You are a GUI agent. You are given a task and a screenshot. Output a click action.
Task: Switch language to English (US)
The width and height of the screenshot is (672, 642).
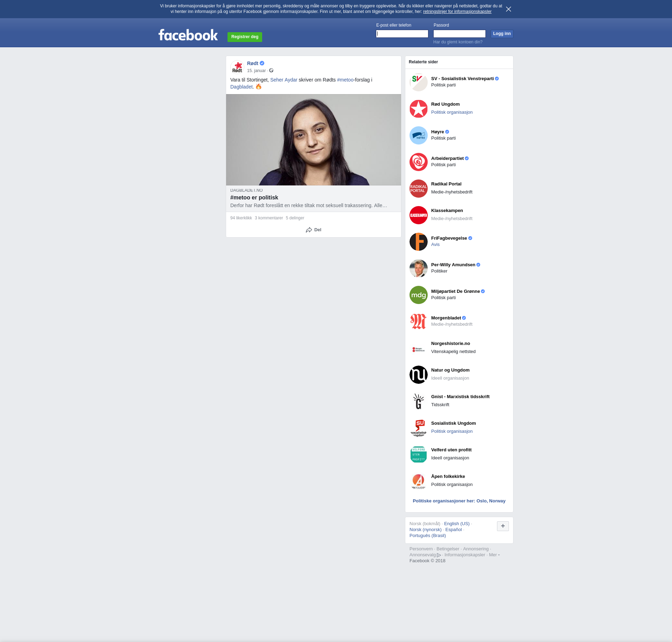457,524
